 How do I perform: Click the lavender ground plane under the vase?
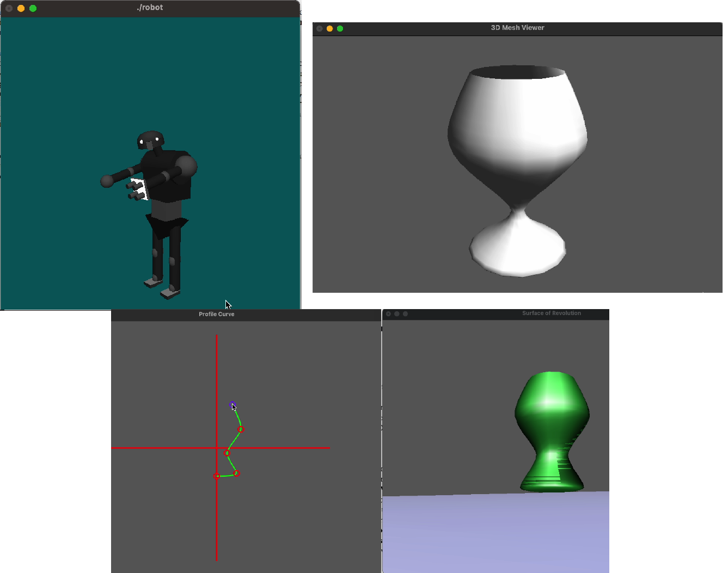pos(495,533)
